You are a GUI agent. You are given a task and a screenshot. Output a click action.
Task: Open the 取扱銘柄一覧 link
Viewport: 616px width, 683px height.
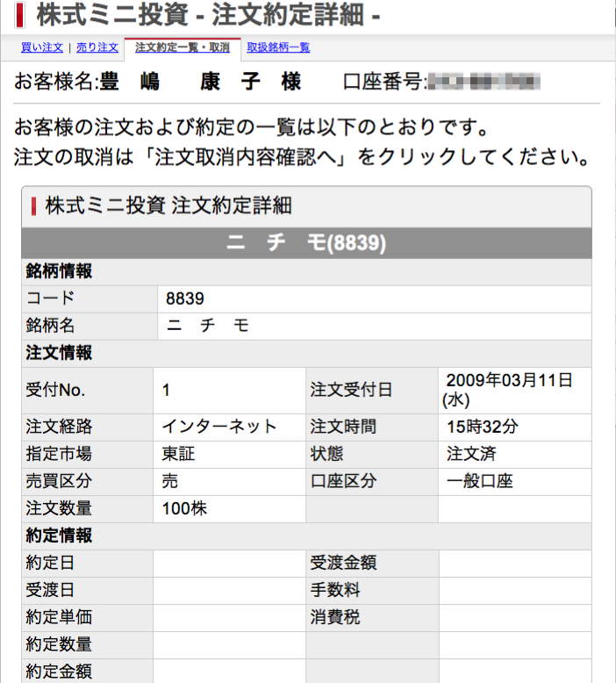[x=278, y=47]
